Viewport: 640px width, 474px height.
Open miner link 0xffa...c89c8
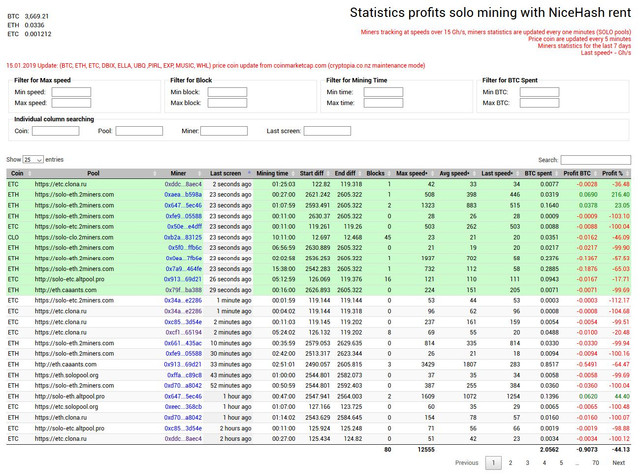pos(184,375)
